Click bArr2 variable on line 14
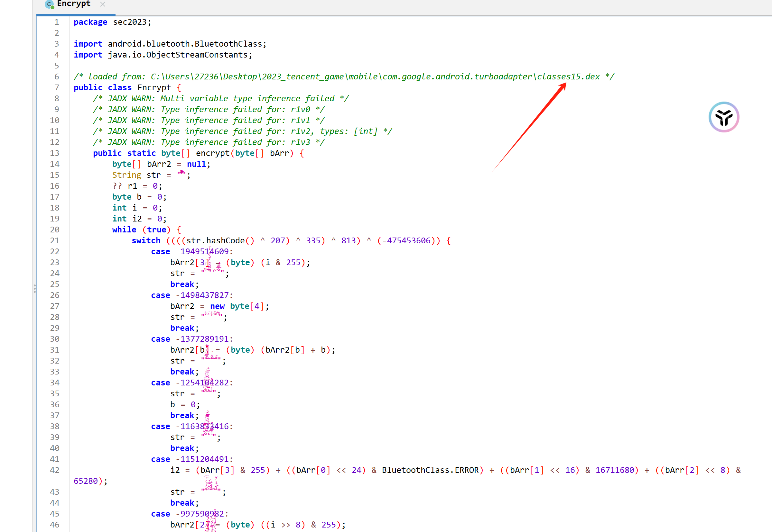Viewport: 772px width, 532px height. 159,164
